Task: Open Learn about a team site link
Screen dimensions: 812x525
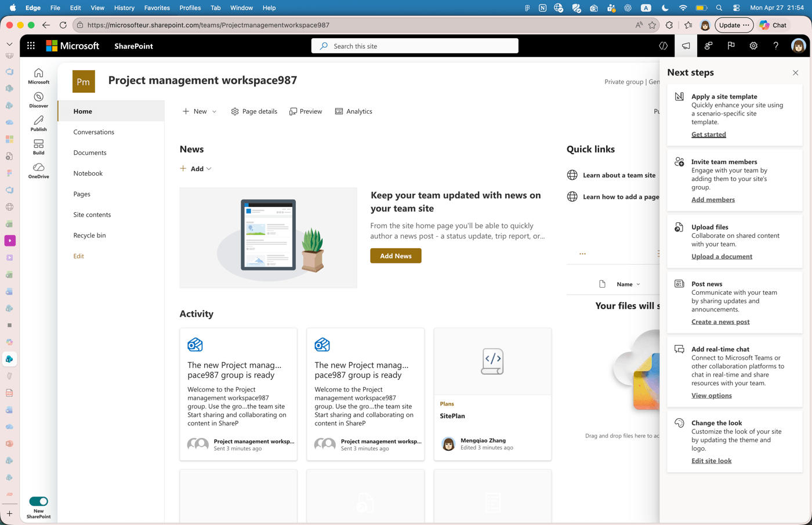Action: [619, 175]
